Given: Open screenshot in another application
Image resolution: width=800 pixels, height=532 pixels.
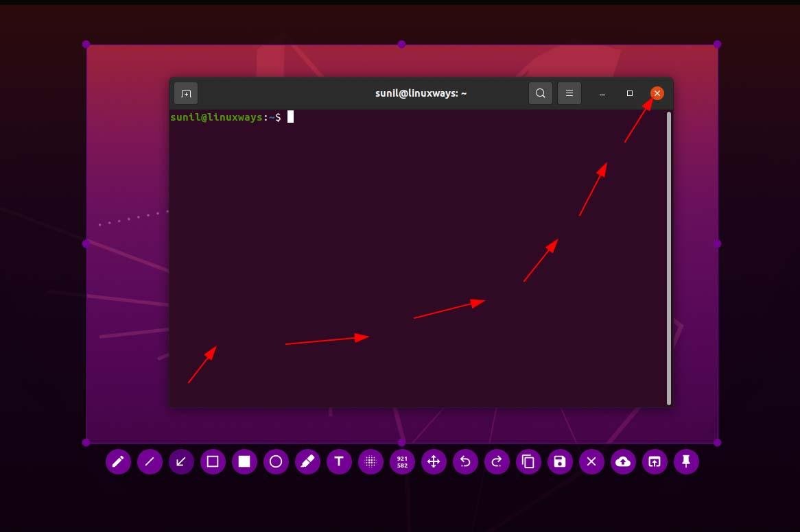Looking at the screenshot, I should [x=655, y=462].
